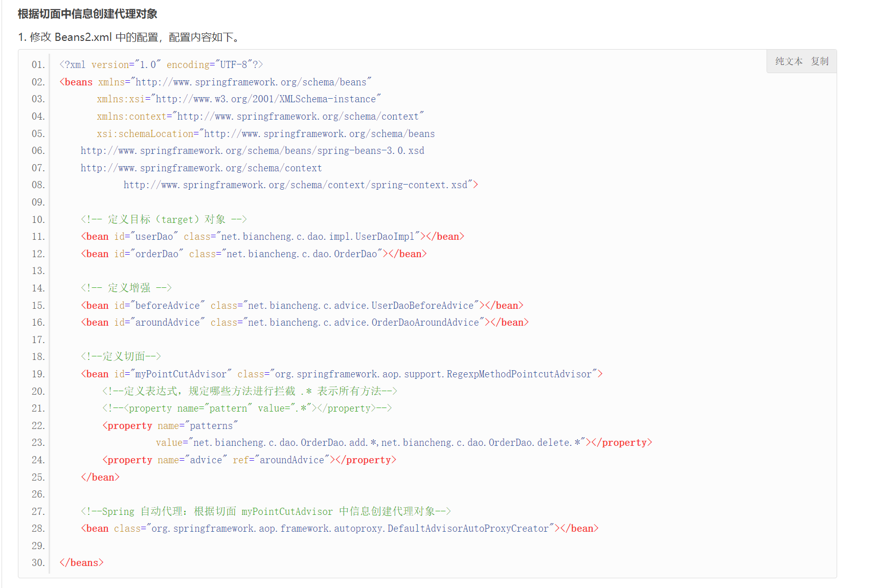Click the xml version="1.0" declaration line

pyautogui.click(x=161, y=64)
